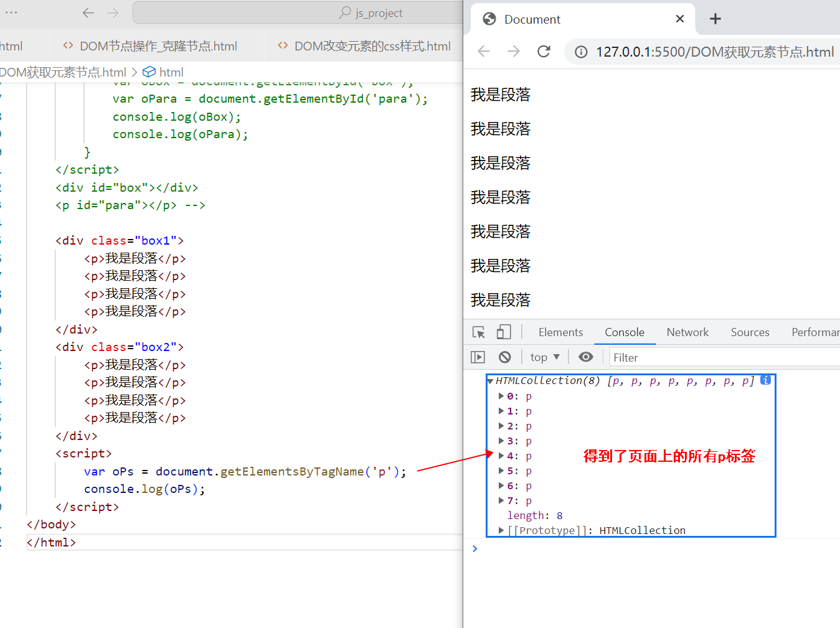
Task: Show the console sidebar
Action: (x=478, y=357)
